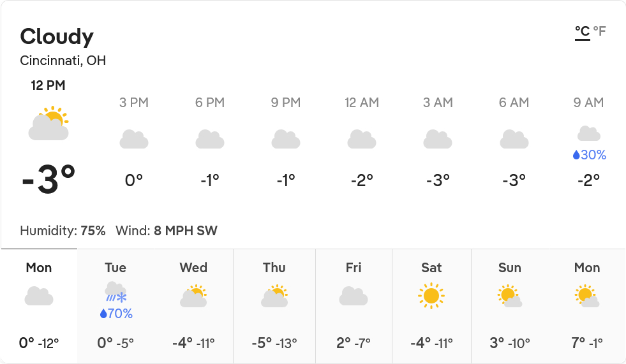Click the 3 AM hourly time label
The image size is (626, 364).
tap(438, 103)
